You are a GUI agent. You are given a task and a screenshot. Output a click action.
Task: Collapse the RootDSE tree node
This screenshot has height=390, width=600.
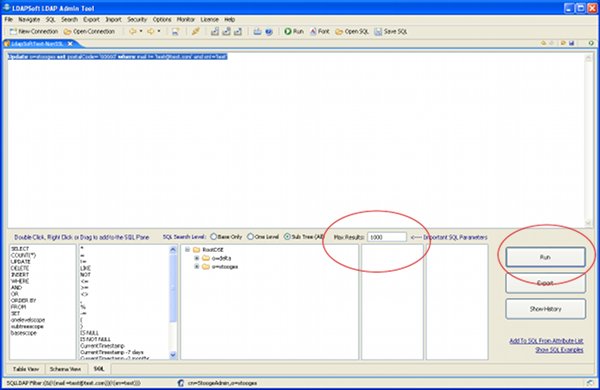coord(188,250)
